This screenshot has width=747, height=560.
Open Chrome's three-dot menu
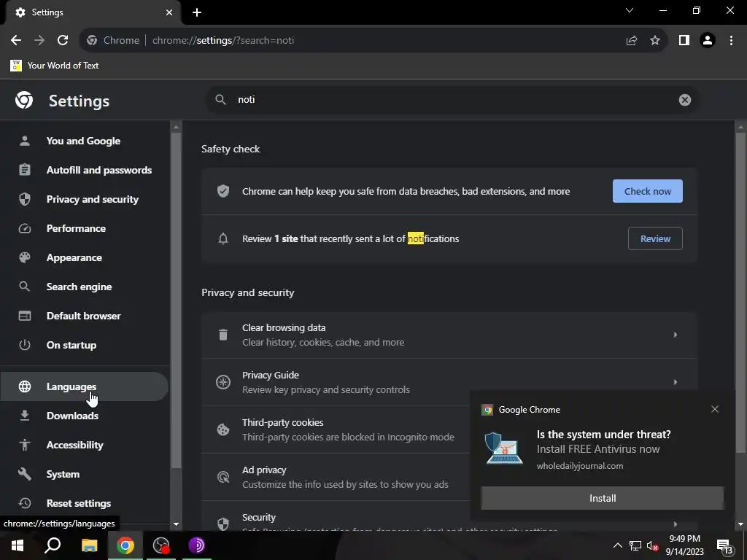(731, 41)
